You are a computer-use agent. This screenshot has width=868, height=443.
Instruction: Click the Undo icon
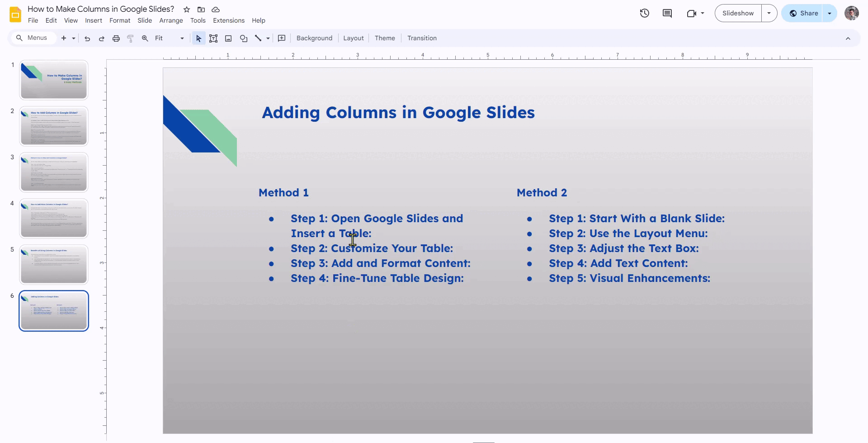point(87,38)
